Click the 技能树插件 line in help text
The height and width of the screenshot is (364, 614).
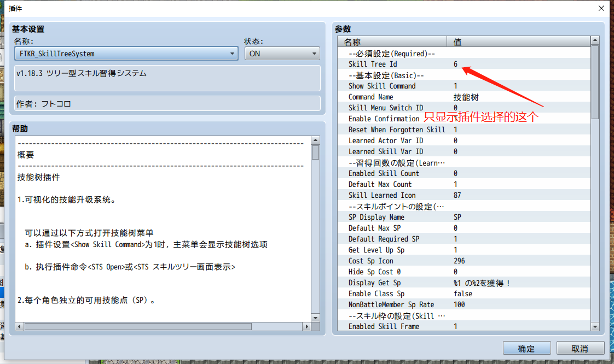(39, 178)
